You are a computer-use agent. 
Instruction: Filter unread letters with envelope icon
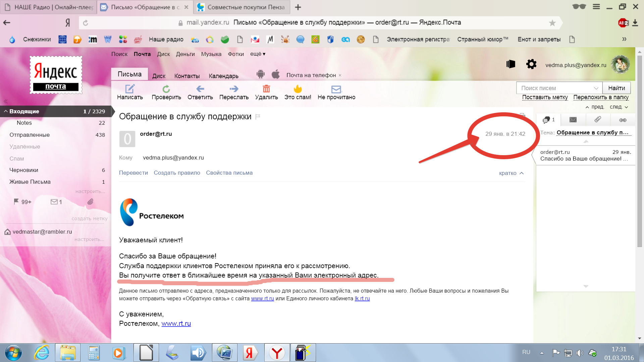tap(56, 202)
